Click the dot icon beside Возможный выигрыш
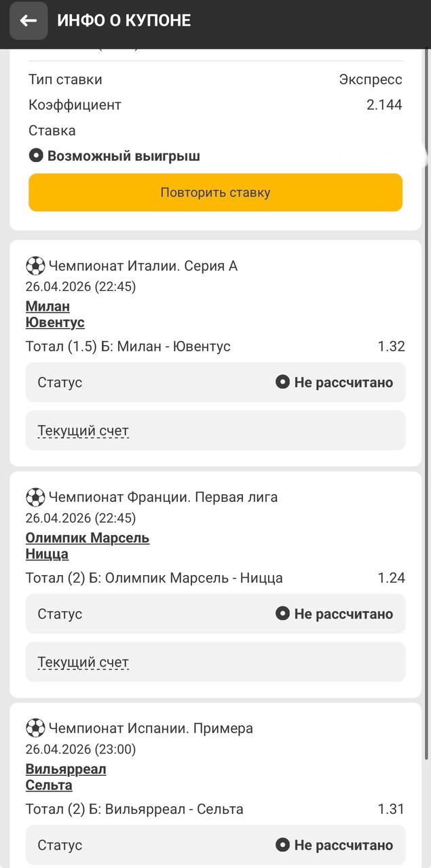This screenshot has width=431, height=868. click(36, 156)
